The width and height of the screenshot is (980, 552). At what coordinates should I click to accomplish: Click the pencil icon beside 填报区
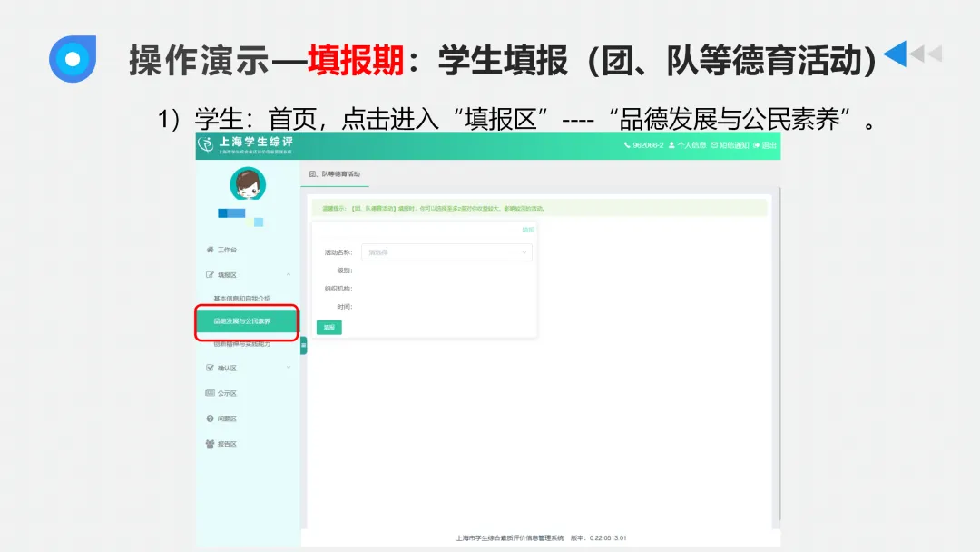pos(209,273)
